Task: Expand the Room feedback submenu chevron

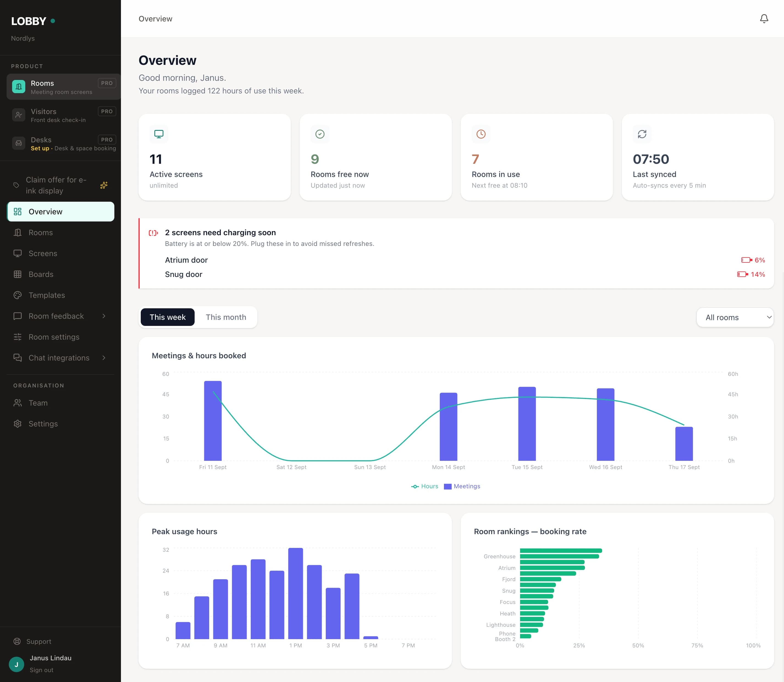Action: pyautogui.click(x=104, y=316)
